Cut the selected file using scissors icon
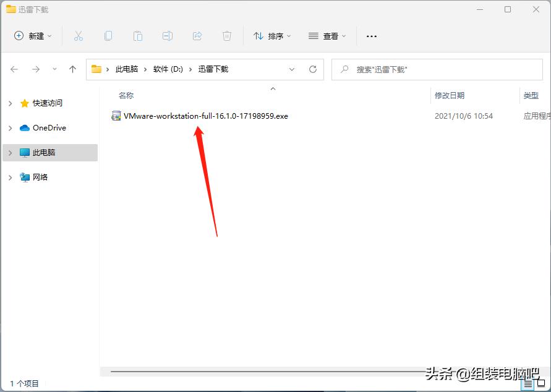This screenshot has height=392, width=551. click(x=79, y=36)
